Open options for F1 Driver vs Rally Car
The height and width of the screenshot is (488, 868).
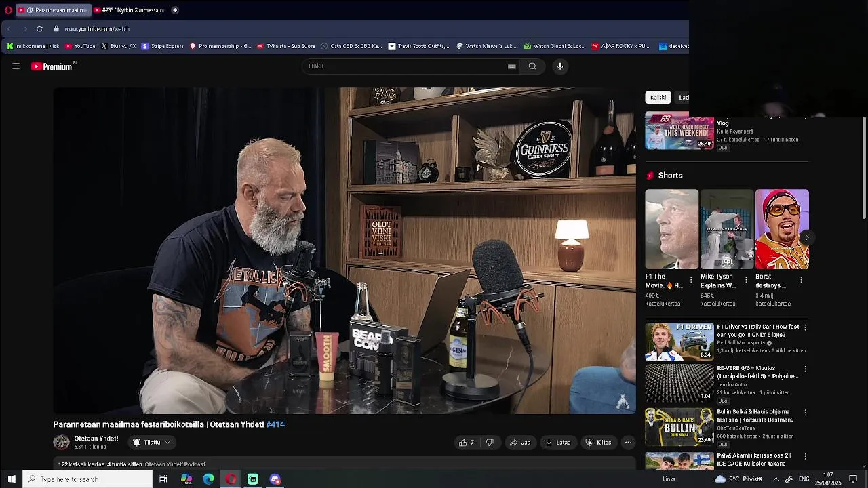point(805,327)
